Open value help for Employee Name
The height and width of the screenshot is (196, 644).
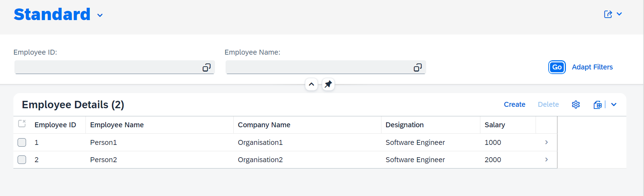418,67
